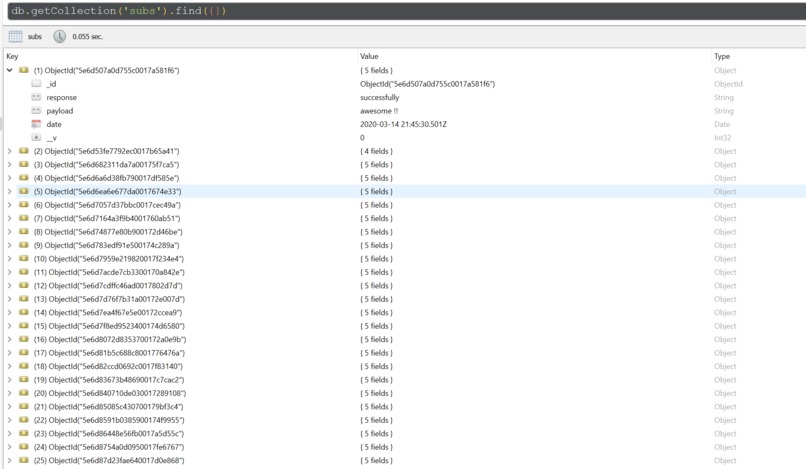The image size is (806, 469).
Task: Expand document (4) chevron
Action: tap(9, 178)
